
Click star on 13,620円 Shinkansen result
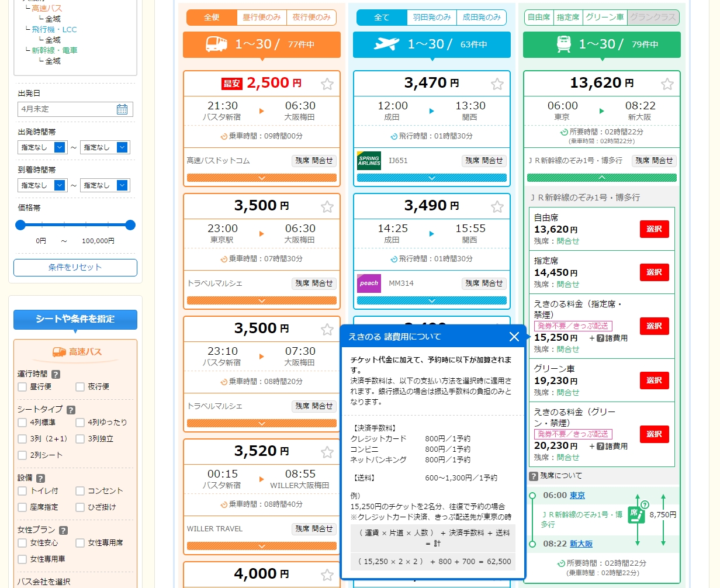pos(667,84)
